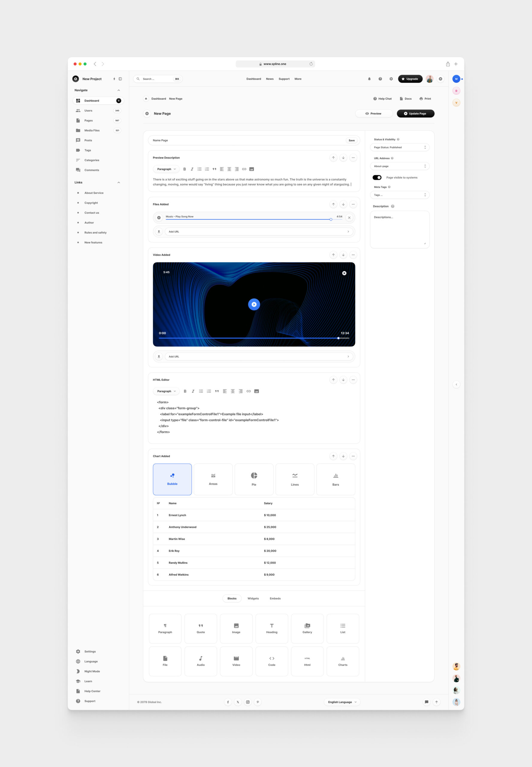Viewport: 532px width, 767px height.
Task: Collapse the Links section
Action: coord(119,183)
